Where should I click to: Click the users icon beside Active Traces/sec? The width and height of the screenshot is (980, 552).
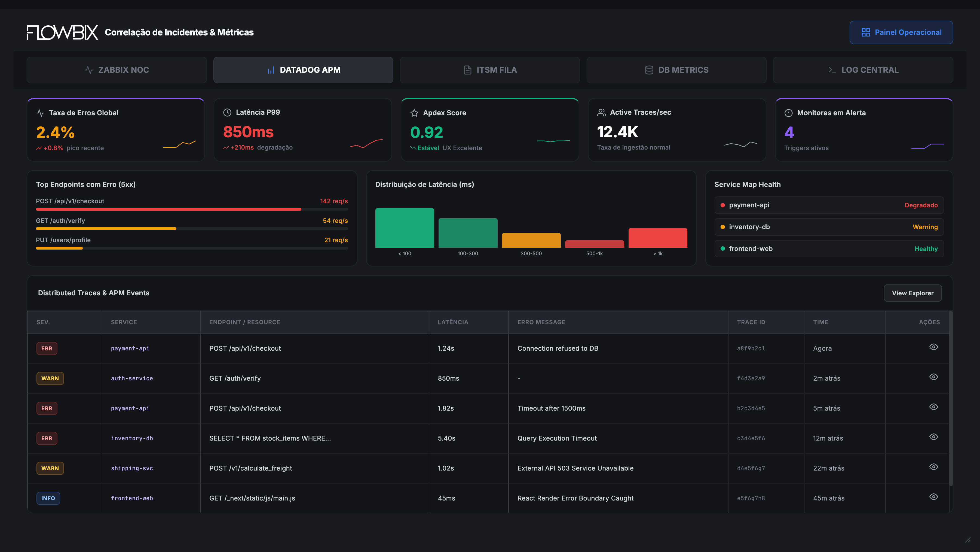coord(601,112)
